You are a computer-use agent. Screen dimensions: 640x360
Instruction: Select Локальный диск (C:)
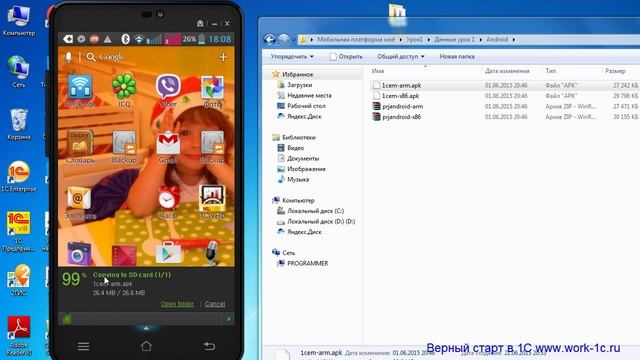(316, 211)
